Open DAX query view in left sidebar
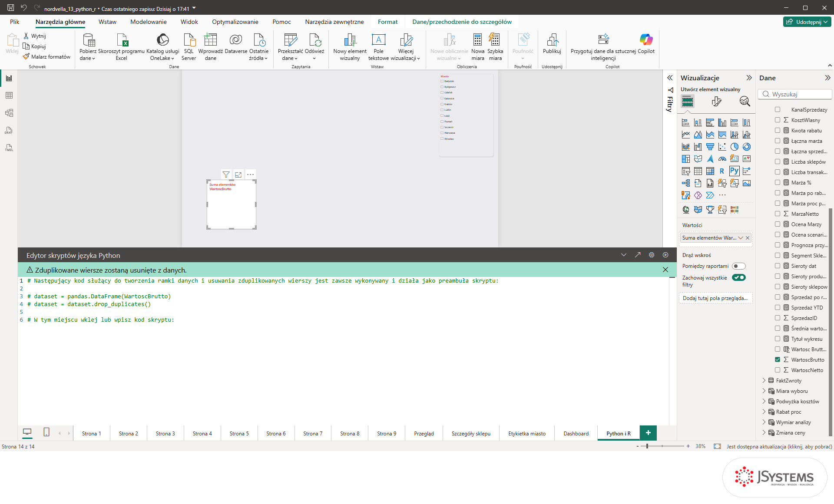Screen dimensions: 834x504 pos(9,130)
